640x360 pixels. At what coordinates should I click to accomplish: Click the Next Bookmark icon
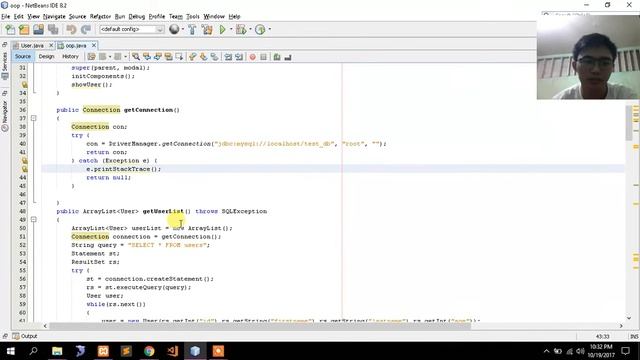203,57
